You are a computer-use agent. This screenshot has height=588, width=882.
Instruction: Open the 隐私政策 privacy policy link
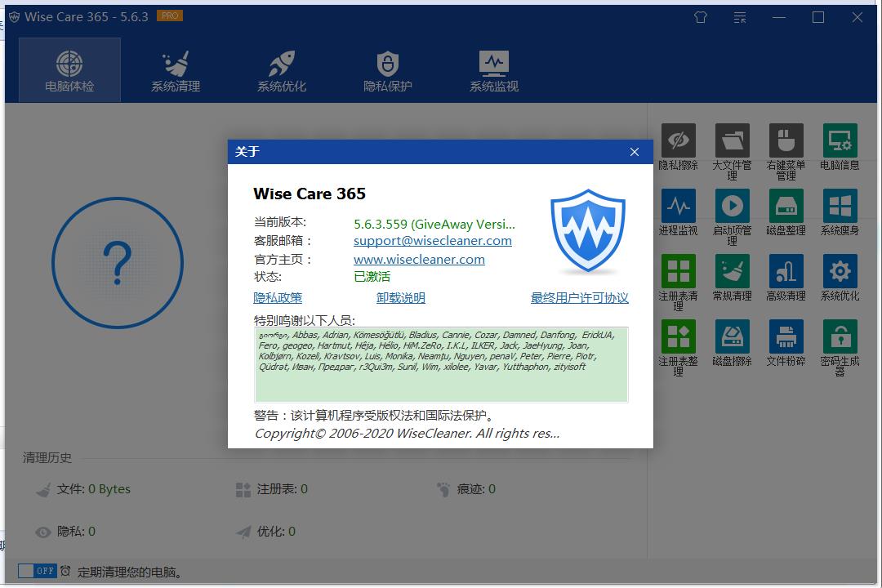click(x=278, y=298)
